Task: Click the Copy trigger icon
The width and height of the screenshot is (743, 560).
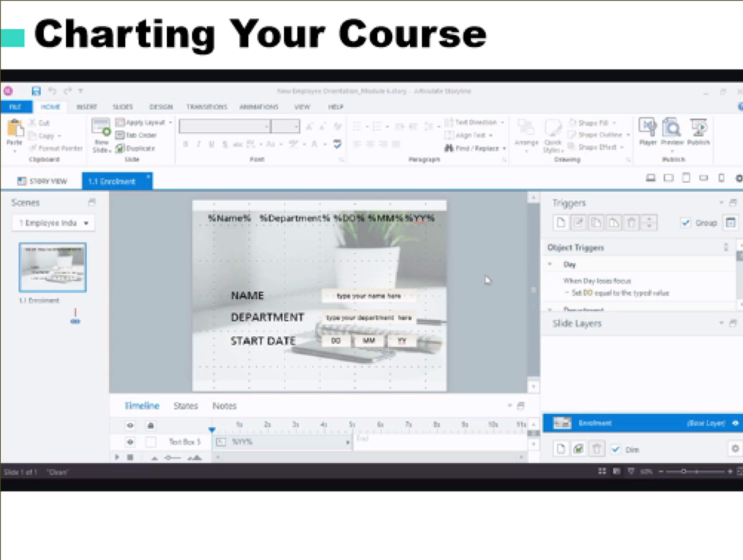Action: click(596, 223)
